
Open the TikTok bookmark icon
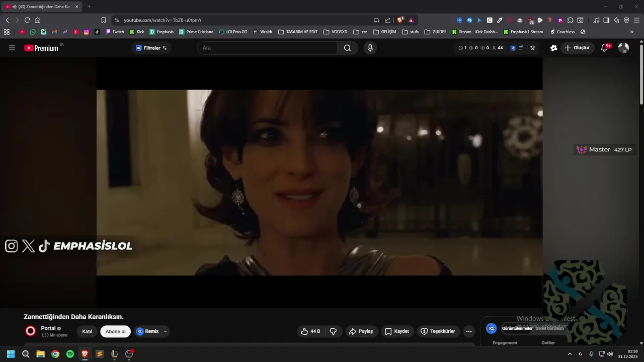click(x=97, y=32)
